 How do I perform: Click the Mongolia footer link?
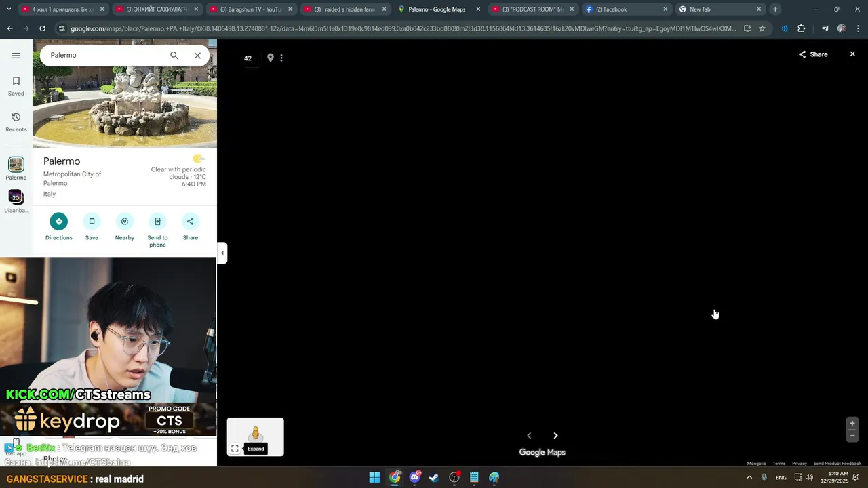pyautogui.click(x=756, y=464)
